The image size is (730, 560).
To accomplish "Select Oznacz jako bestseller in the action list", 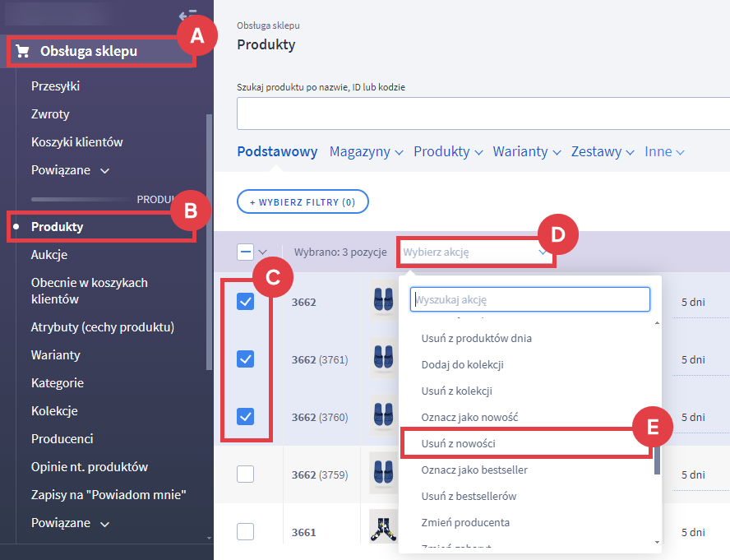I will pos(474,470).
